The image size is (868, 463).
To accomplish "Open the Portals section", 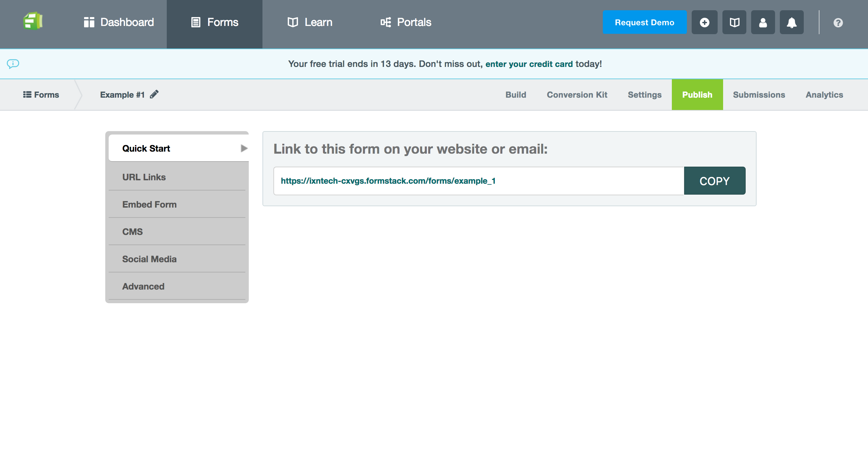I will pyautogui.click(x=406, y=23).
